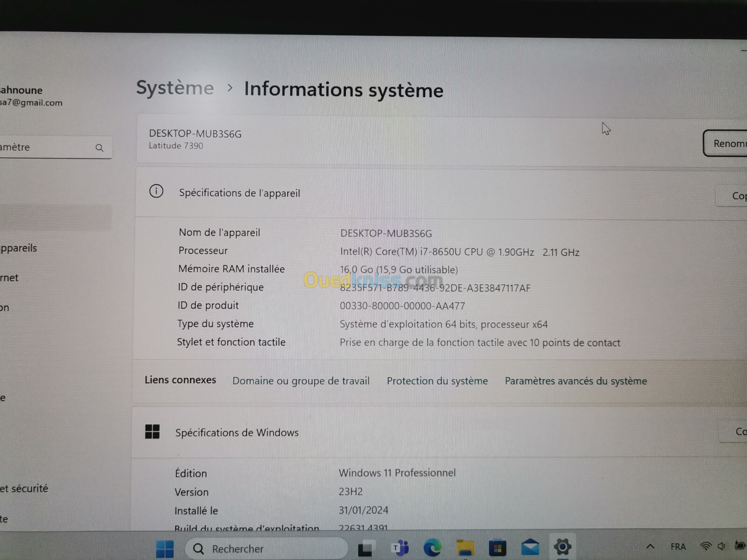Click the settings sidebar search field
Screen dimensions: 747x560
coord(55,147)
